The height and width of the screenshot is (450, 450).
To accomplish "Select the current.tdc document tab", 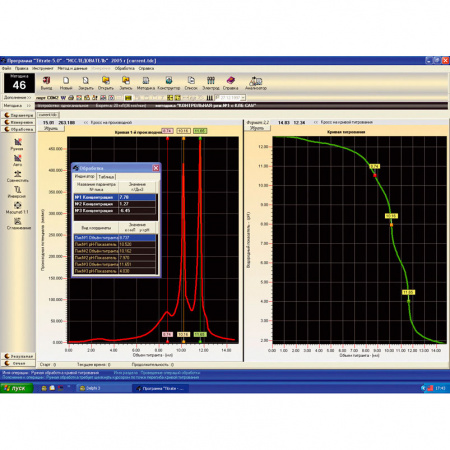I will [x=48, y=115].
